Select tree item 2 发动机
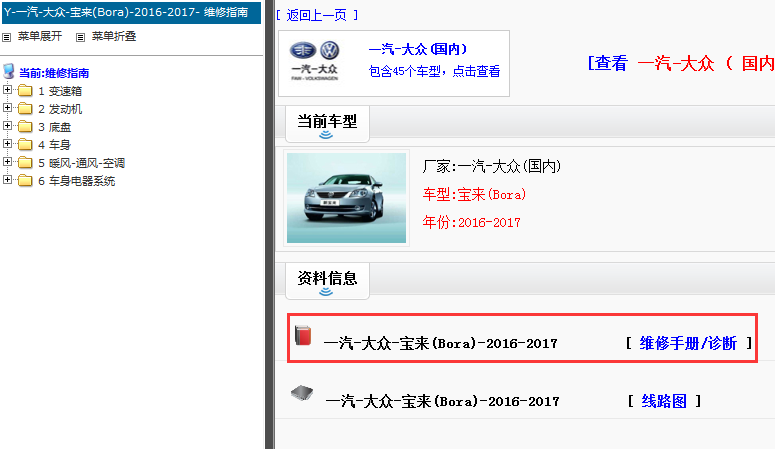 (x=60, y=109)
